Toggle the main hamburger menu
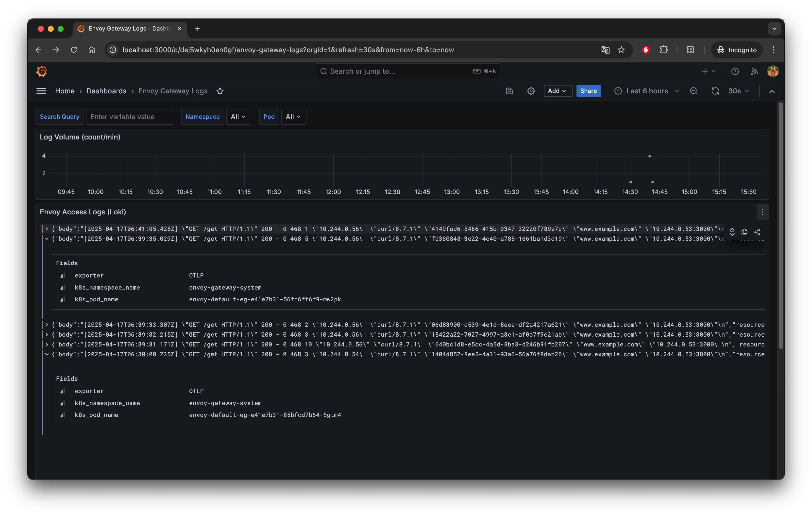812x516 pixels. pyautogui.click(x=41, y=91)
